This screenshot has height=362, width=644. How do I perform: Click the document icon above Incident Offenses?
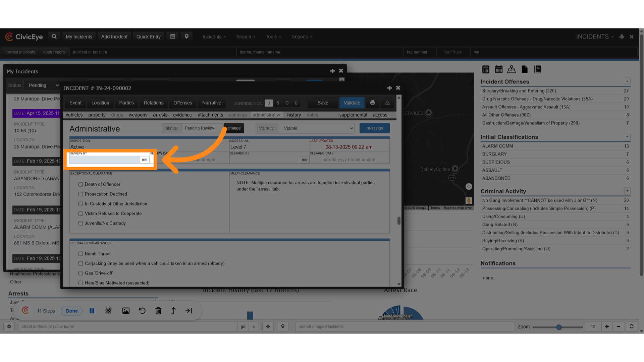[x=525, y=69]
